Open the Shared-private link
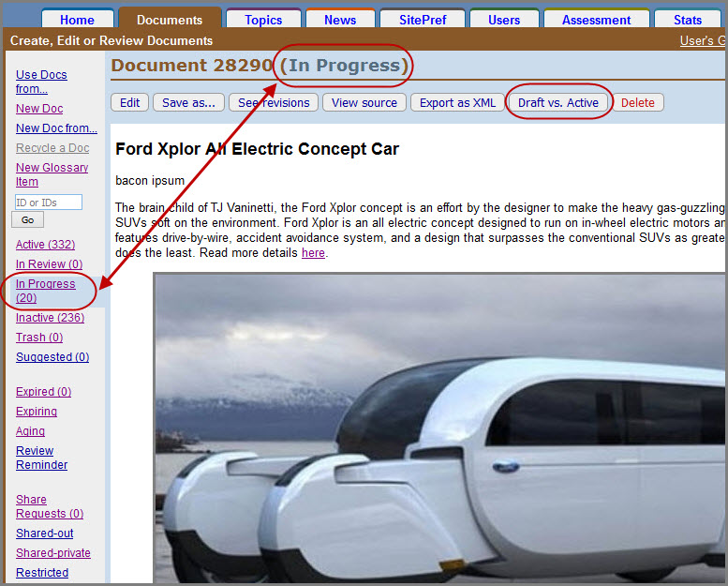The width and height of the screenshot is (728, 586). [x=53, y=553]
